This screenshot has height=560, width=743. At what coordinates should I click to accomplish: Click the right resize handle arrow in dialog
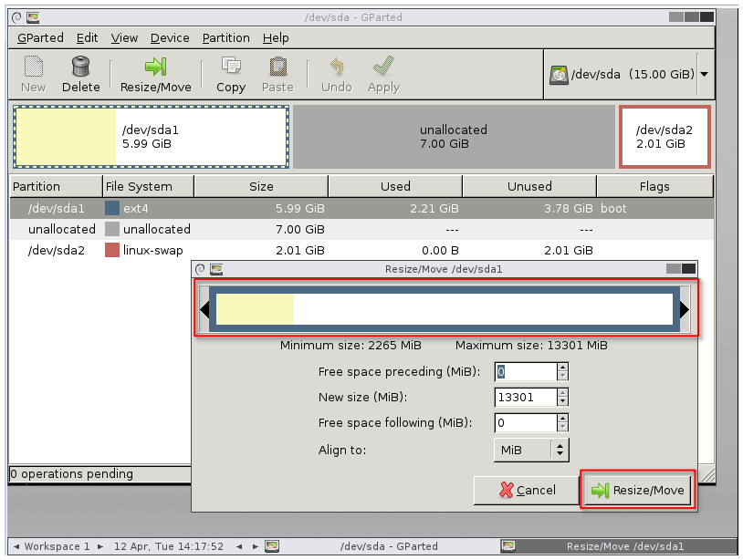(x=685, y=309)
